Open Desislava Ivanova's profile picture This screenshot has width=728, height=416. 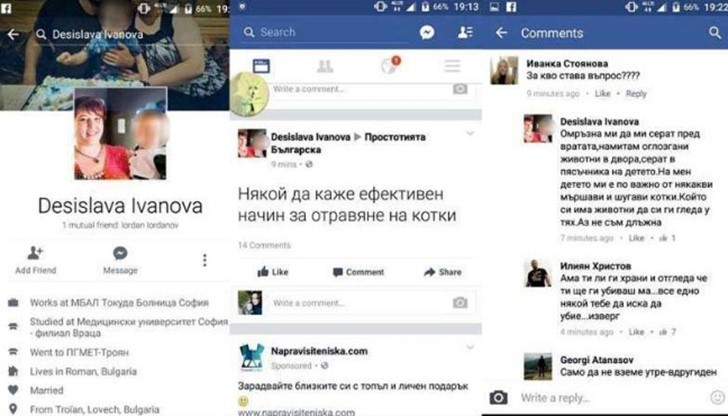coord(120,133)
